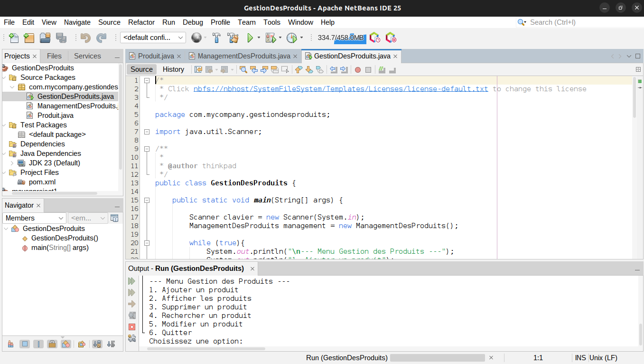This screenshot has width=644, height=364.
Task: Create a new file with toolbar icon
Action: tap(14, 38)
